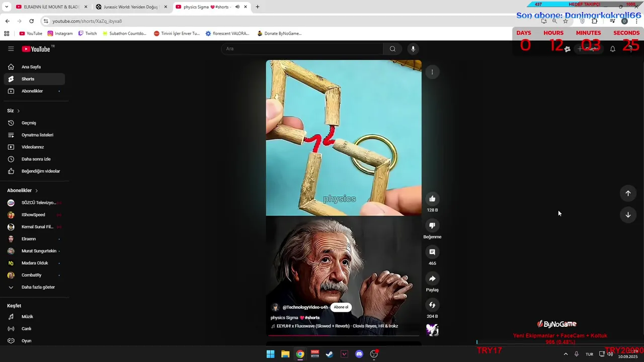Open the Short's sound thumbnail icon
644x362 pixels.
432,330
